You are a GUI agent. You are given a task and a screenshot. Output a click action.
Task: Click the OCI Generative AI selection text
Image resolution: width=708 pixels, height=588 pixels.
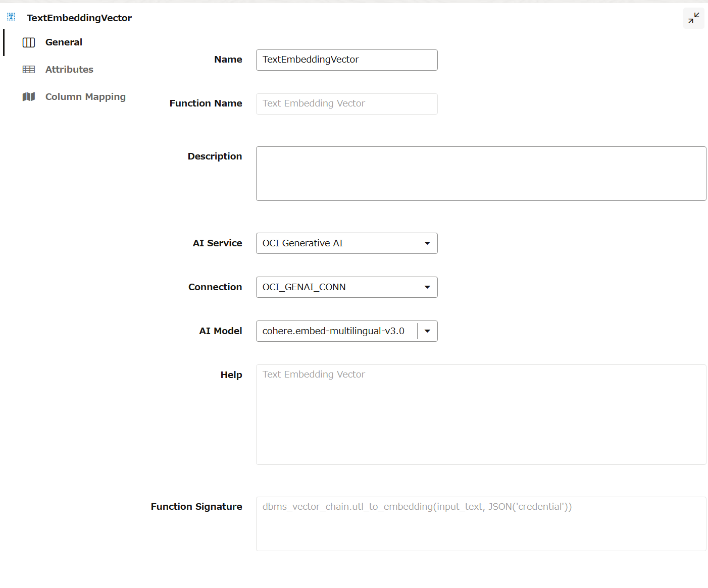(302, 243)
